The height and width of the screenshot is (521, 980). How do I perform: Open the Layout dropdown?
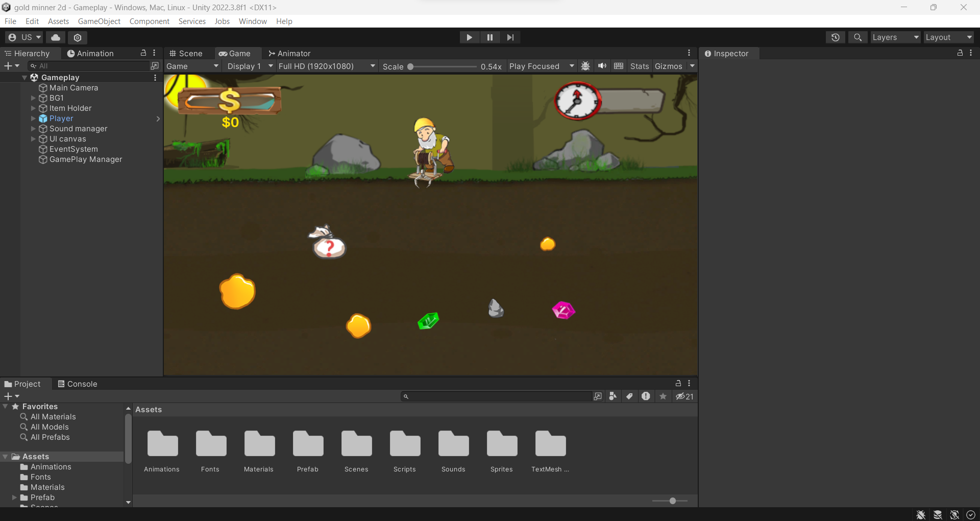coord(948,37)
